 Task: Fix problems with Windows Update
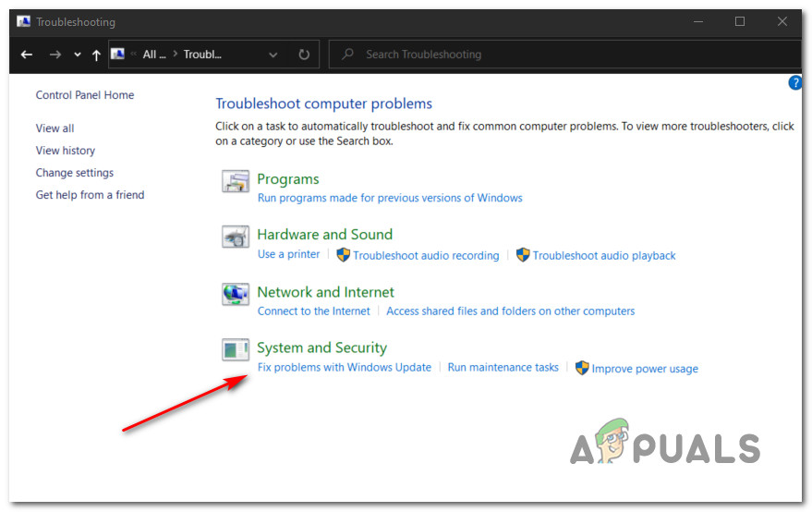pyautogui.click(x=345, y=367)
